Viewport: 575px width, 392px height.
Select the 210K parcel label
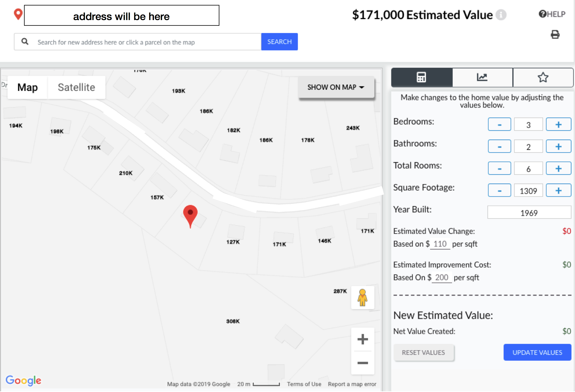point(126,173)
